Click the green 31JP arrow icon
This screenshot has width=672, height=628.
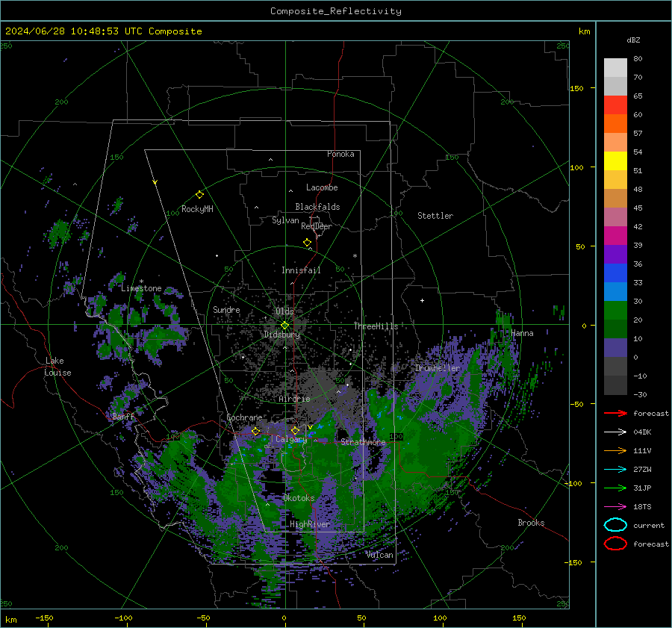pyautogui.click(x=615, y=488)
